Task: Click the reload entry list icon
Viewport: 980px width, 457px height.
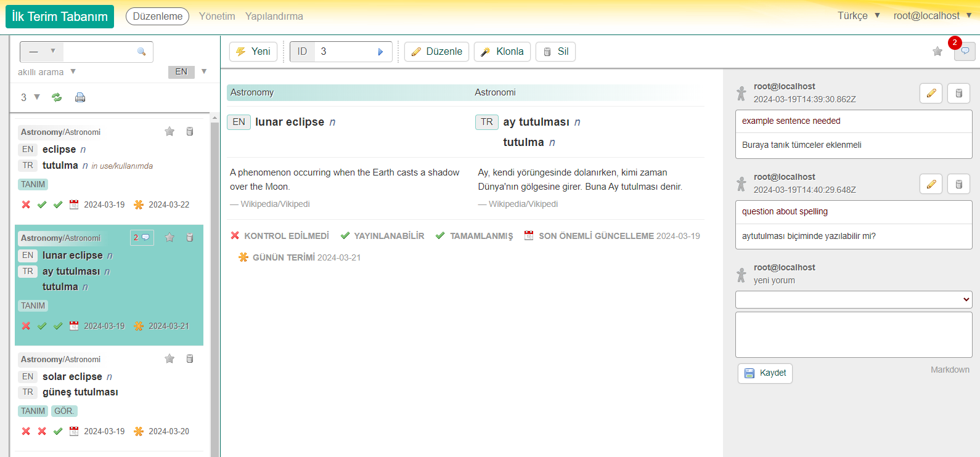Action: [57, 97]
